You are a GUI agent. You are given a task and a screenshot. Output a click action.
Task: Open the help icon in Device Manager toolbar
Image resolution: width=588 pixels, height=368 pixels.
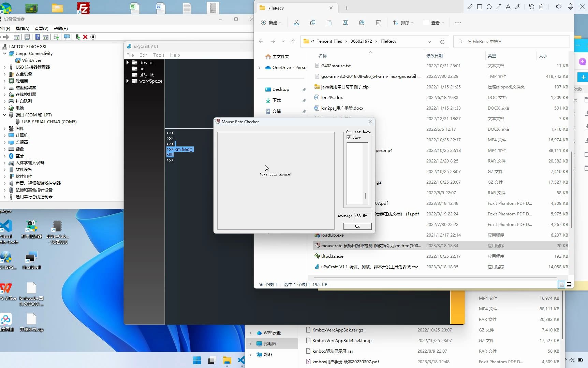tap(38, 37)
